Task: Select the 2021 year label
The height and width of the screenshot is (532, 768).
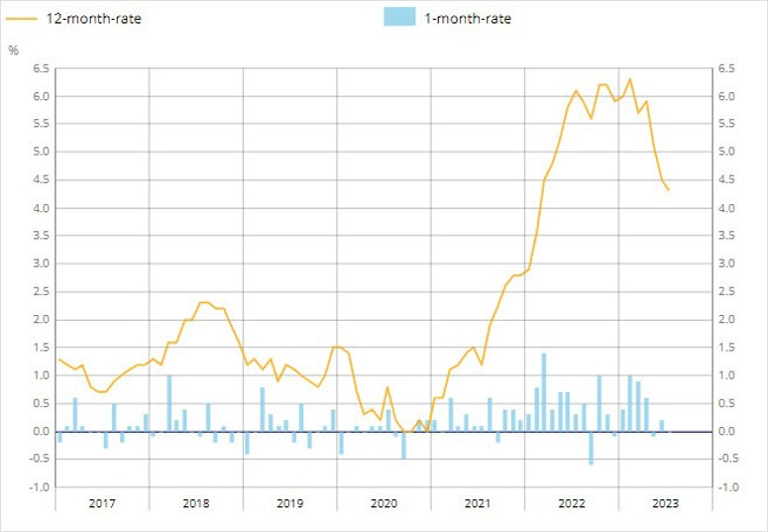Action: [478, 503]
